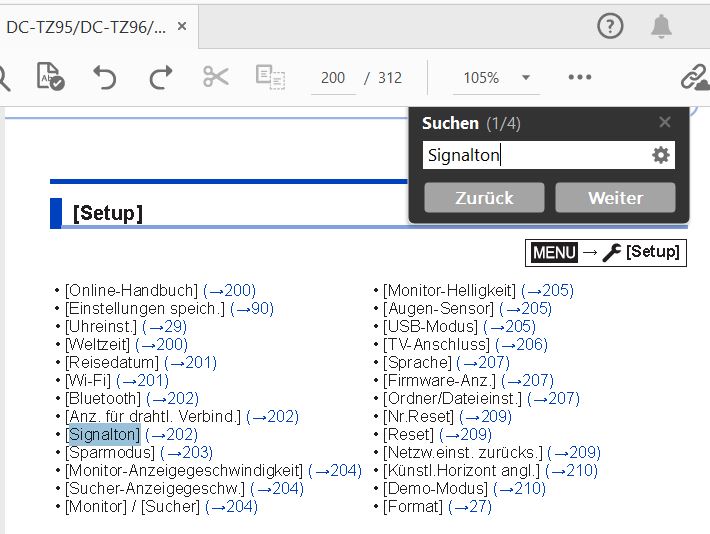Follow the highlighted [Signalton] link
710x534 pixels.
click(x=103, y=434)
